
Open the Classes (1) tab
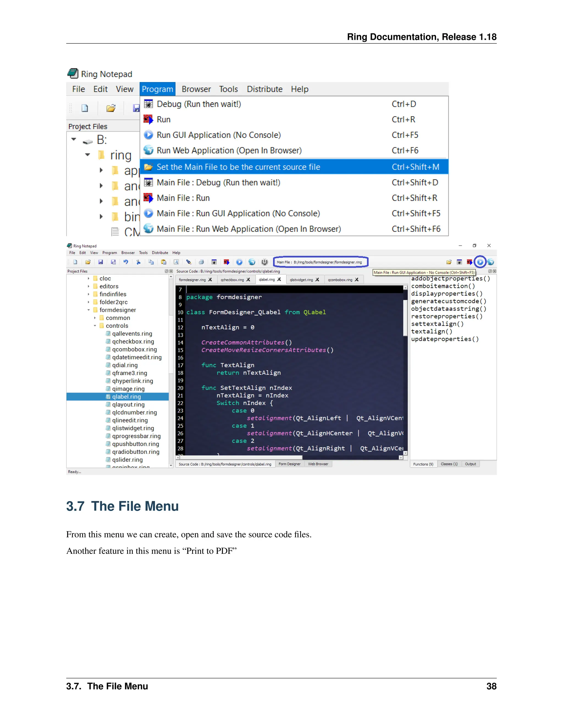click(449, 464)
